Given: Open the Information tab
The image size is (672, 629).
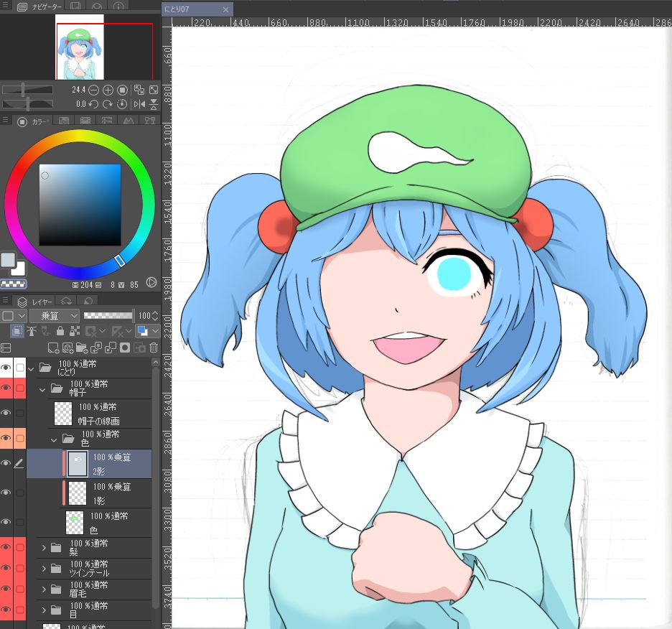Looking at the screenshot, I should pos(118,6).
